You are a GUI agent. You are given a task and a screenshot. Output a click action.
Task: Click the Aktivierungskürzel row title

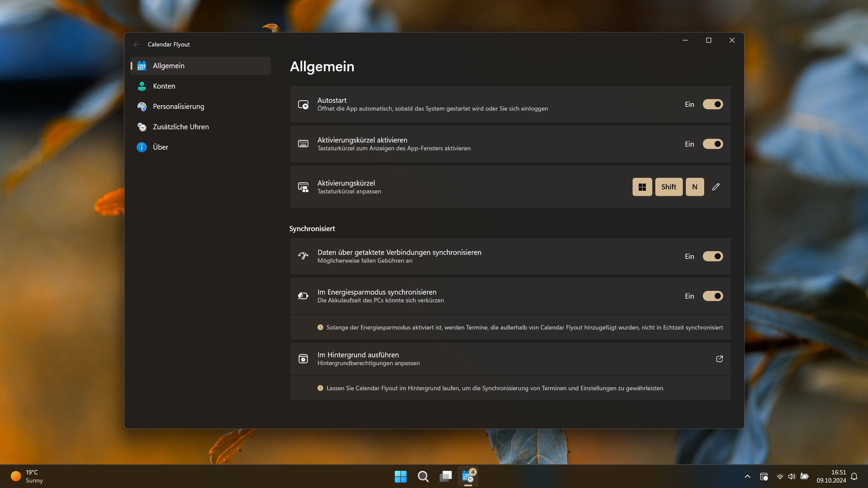point(346,183)
